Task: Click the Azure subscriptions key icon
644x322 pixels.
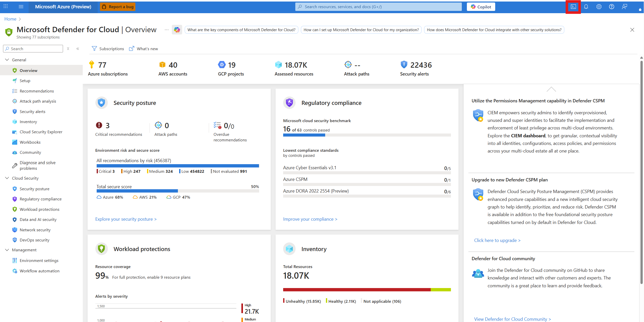Action: 92,65
